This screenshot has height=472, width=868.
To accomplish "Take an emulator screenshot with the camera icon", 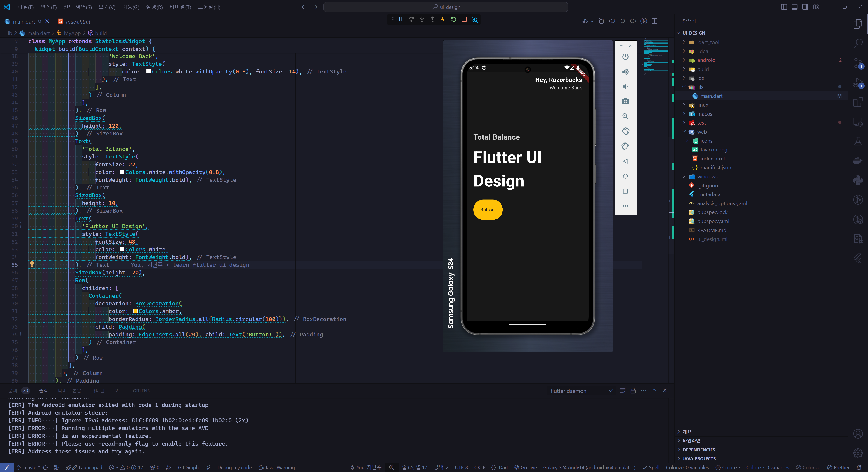I will coord(625,101).
